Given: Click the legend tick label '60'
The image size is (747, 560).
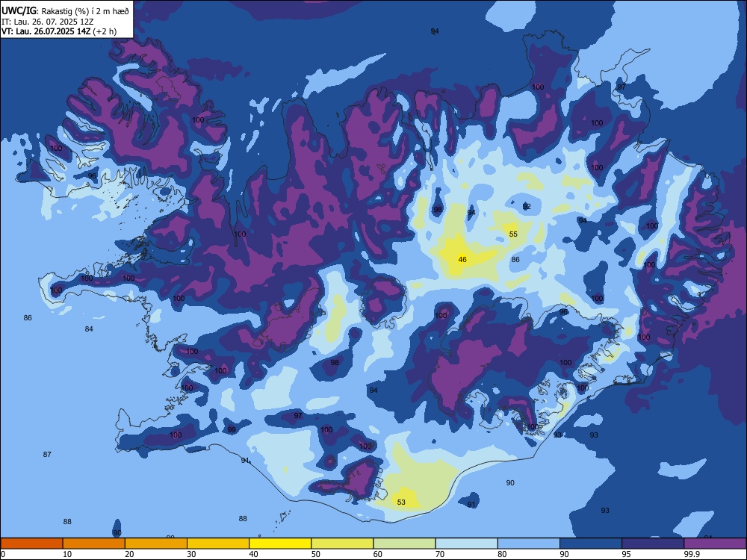Looking at the screenshot, I should [378, 554].
